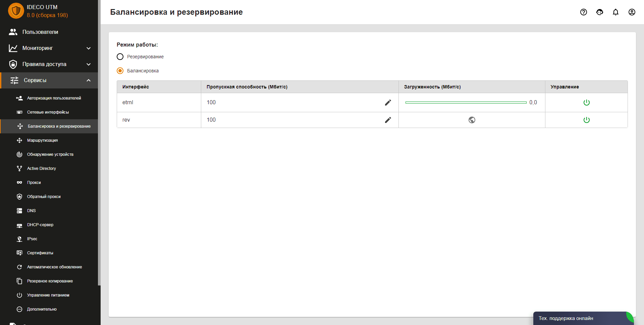The image size is (644, 325).
Task: Click the IDECO UTM shield logo
Action: point(16,11)
